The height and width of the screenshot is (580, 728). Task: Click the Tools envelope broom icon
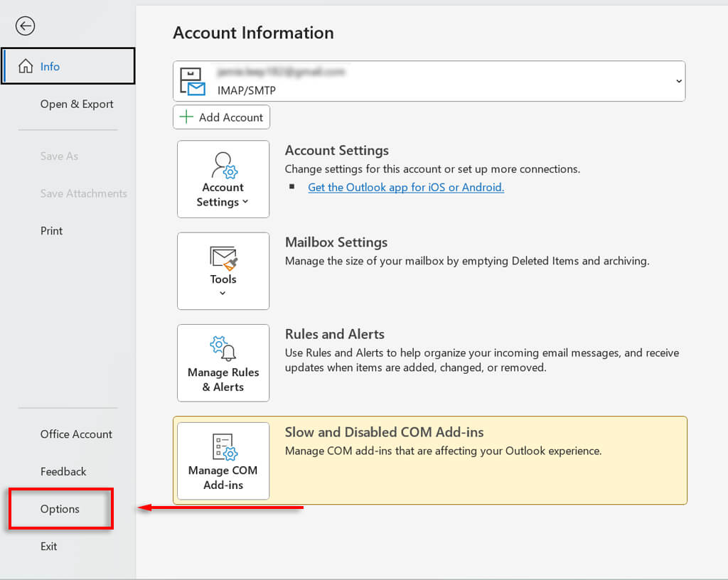coord(223,258)
